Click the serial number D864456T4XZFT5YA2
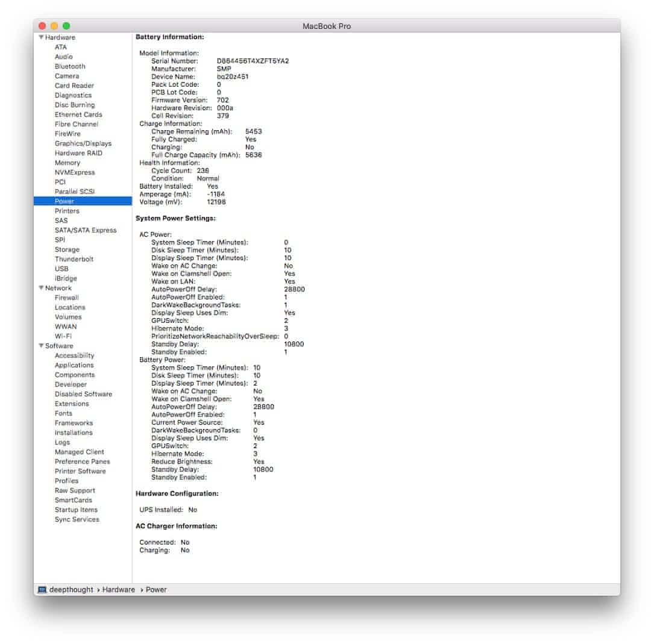The image size is (654, 644). pyautogui.click(x=253, y=61)
